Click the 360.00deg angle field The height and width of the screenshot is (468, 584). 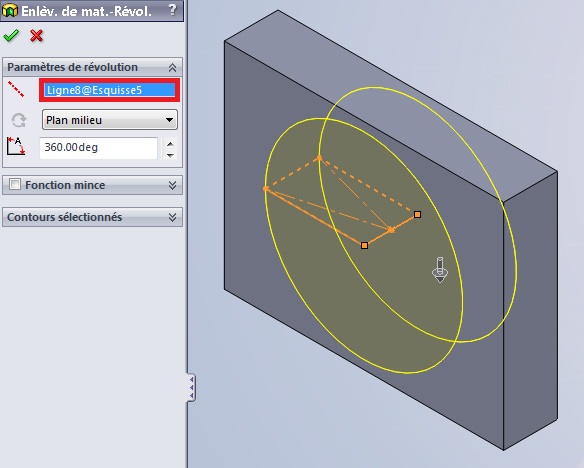coord(99,147)
